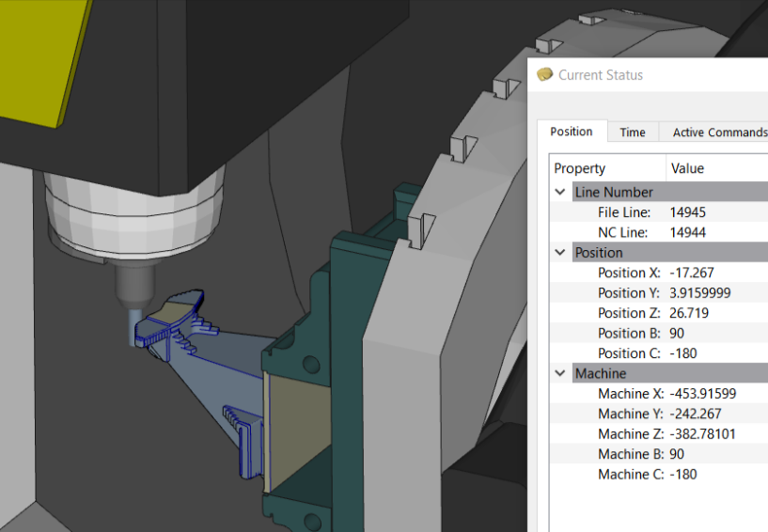Select the File Line row
768x532 pixels.
click(x=623, y=212)
